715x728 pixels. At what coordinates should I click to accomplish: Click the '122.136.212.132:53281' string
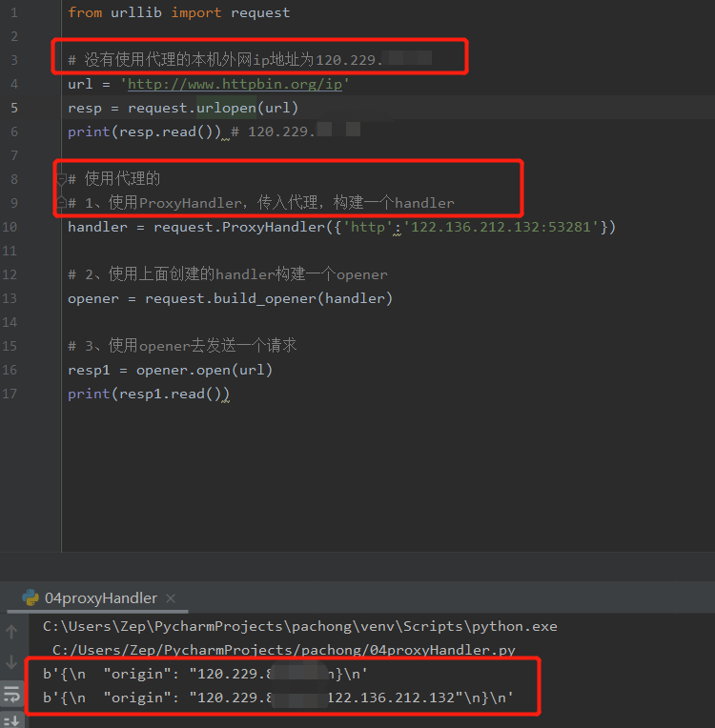(x=501, y=227)
